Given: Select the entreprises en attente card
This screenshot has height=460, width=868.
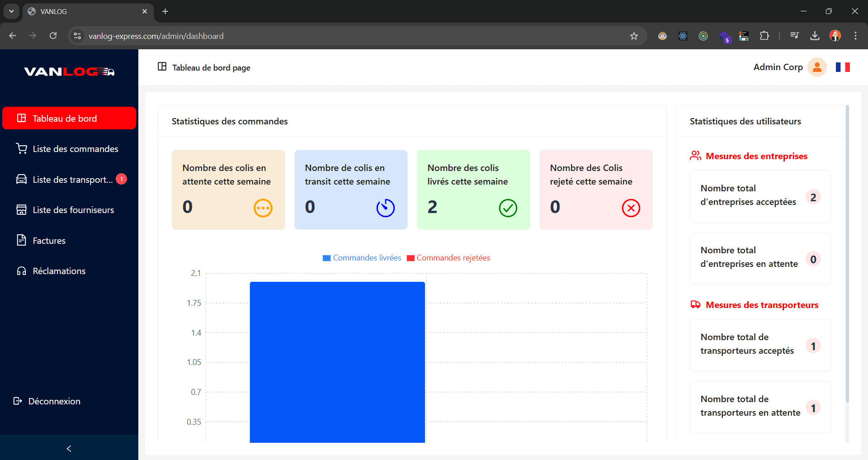Looking at the screenshot, I should tap(760, 258).
